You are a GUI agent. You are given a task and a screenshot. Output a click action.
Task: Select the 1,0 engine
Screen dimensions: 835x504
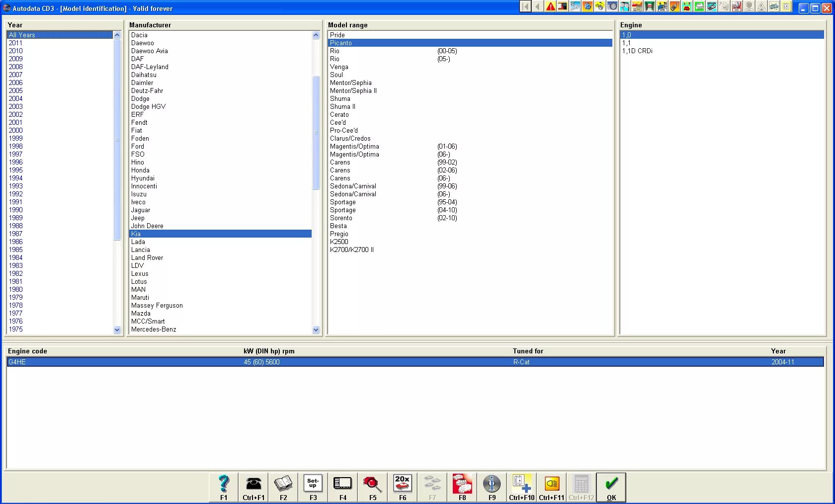point(722,35)
